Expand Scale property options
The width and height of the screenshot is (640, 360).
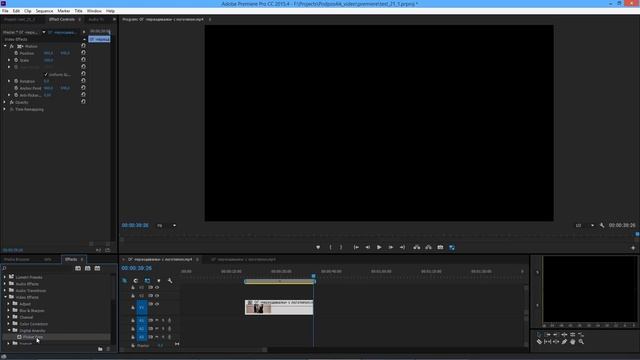tap(9, 60)
